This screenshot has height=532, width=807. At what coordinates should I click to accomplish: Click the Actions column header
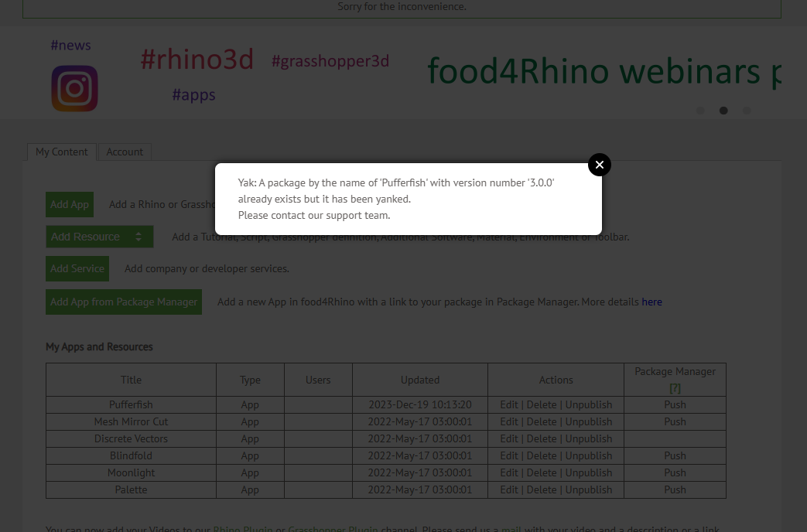tap(556, 380)
